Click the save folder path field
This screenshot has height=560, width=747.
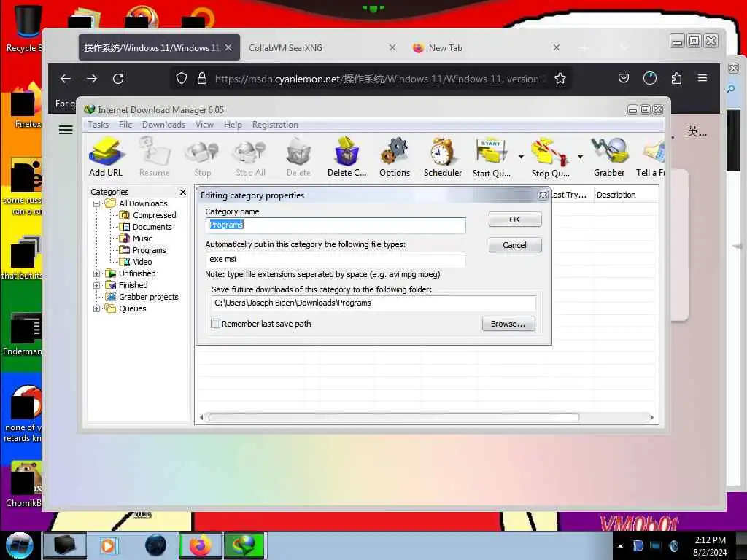coord(373,303)
